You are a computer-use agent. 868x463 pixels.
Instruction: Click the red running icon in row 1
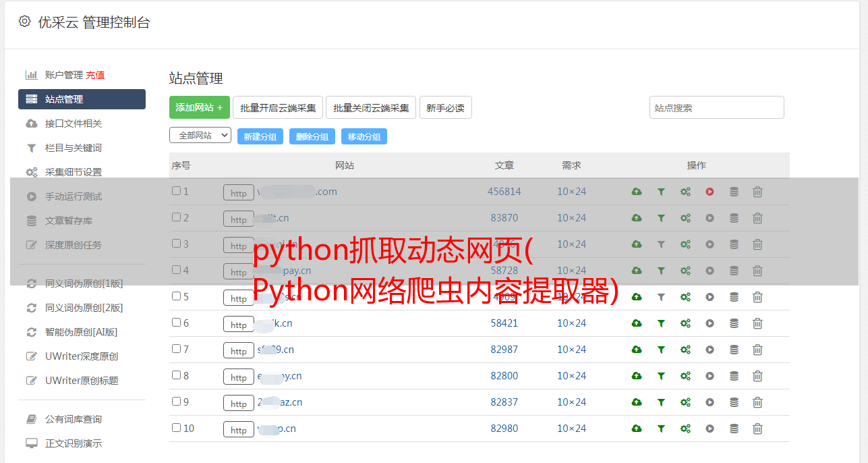pyautogui.click(x=710, y=192)
